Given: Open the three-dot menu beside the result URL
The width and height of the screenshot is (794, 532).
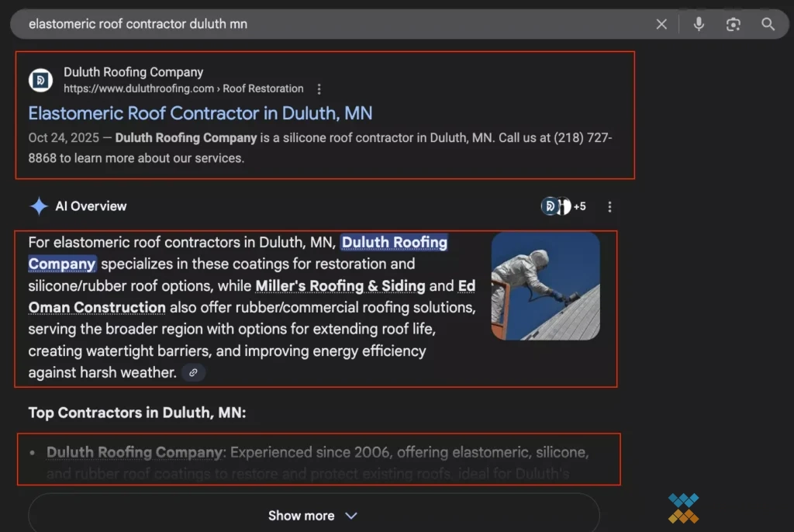Looking at the screenshot, I should pyautogui.click(x=319, y=88).
